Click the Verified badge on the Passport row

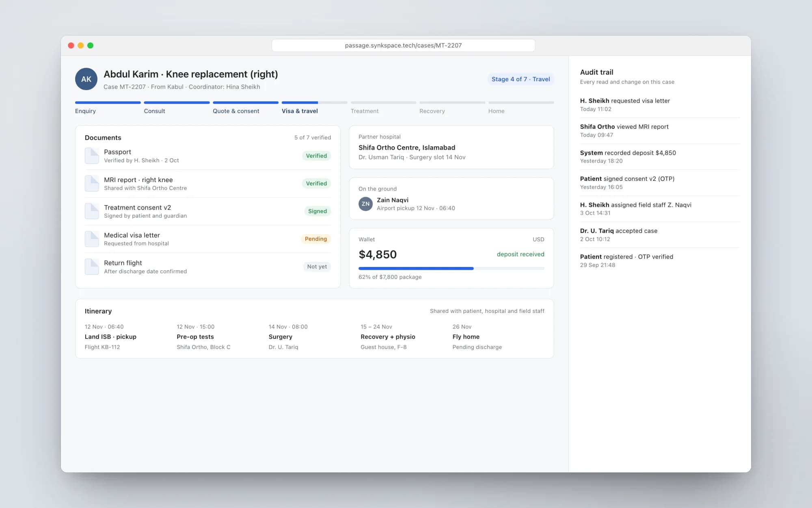click(316, 156)
